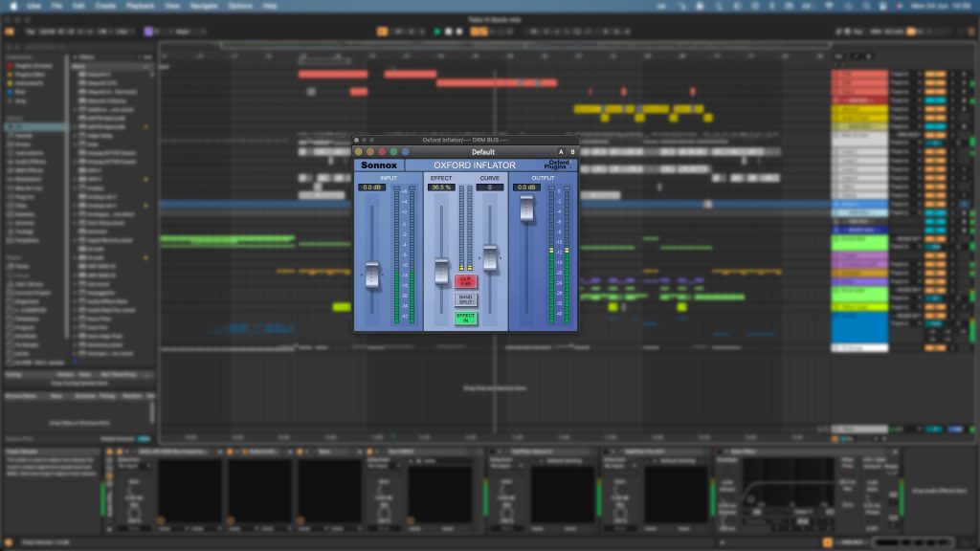The image size is (980, 551).
Task: Click the yellow circle button in plugin header
Action: pos(359,151)
